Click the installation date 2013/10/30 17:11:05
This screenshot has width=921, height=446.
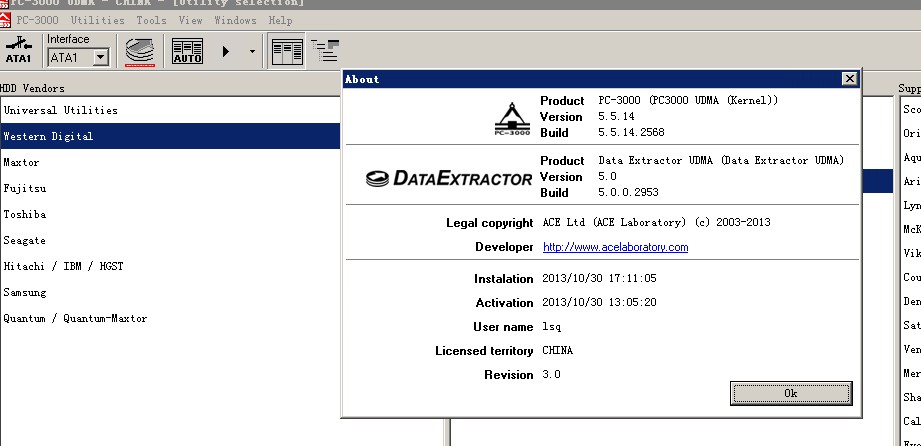pos(599,278)
